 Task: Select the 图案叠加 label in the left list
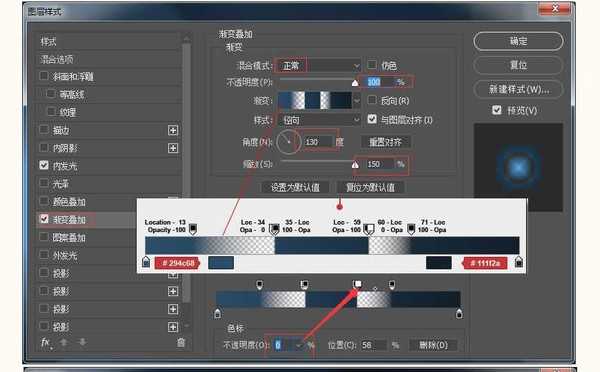coord(69,238)
